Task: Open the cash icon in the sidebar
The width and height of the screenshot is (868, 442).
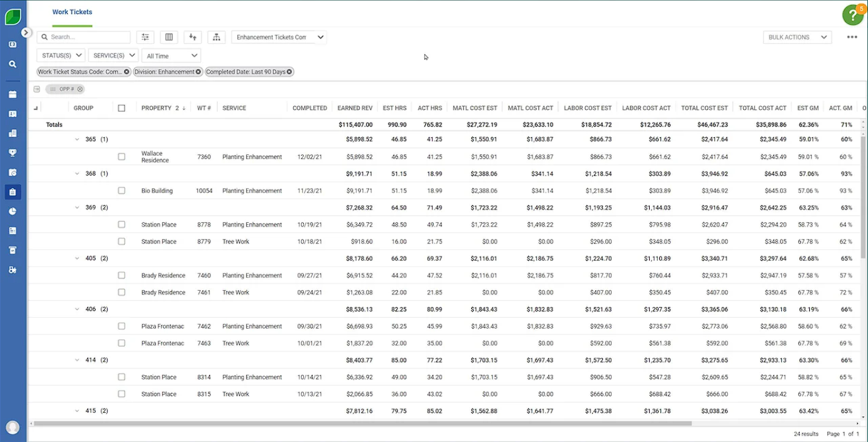Action: click(x=13, y=44)
